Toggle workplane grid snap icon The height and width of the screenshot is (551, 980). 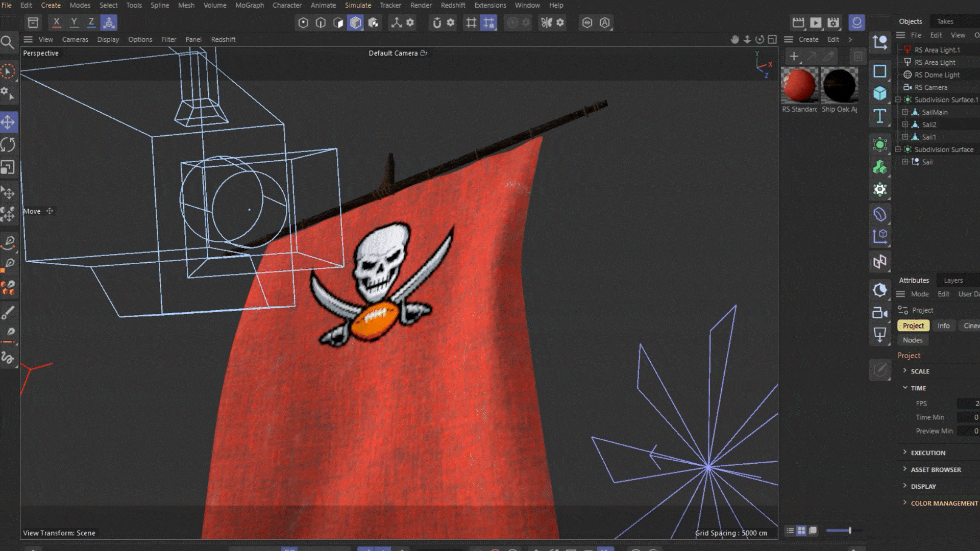tap(488, 22)
